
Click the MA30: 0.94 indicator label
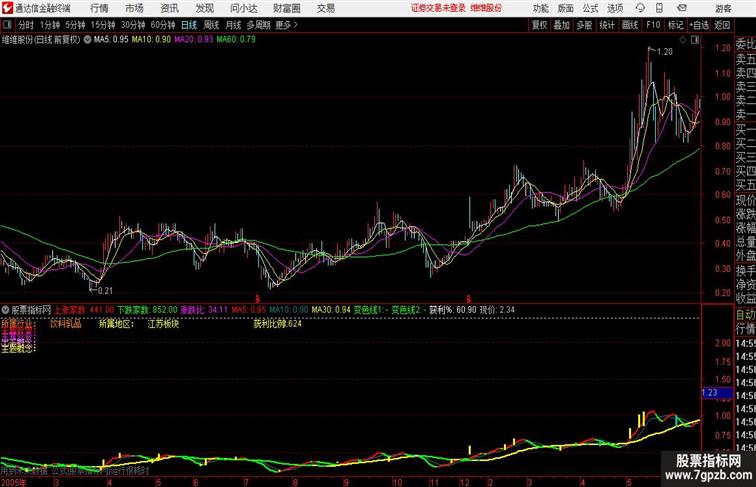tap(331, 310)
